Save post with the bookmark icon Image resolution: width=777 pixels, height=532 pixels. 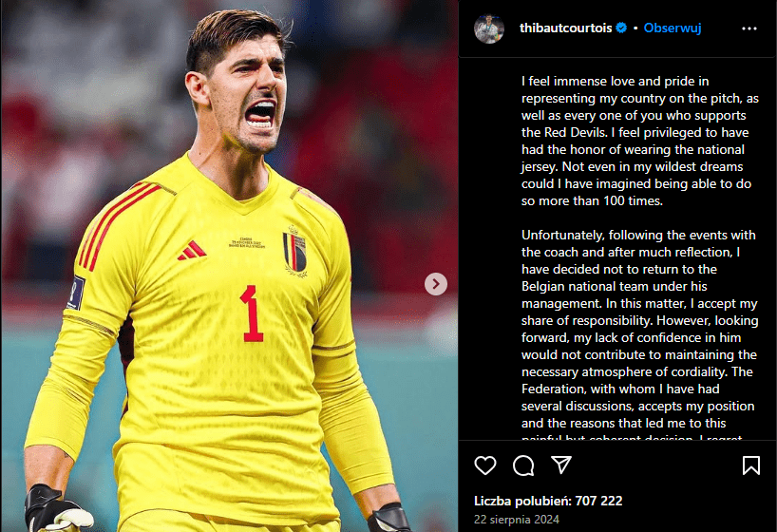[x=750, y=465]
